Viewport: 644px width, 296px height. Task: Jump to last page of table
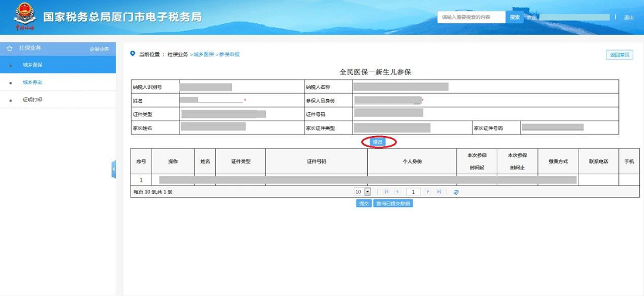pos(439,192)
